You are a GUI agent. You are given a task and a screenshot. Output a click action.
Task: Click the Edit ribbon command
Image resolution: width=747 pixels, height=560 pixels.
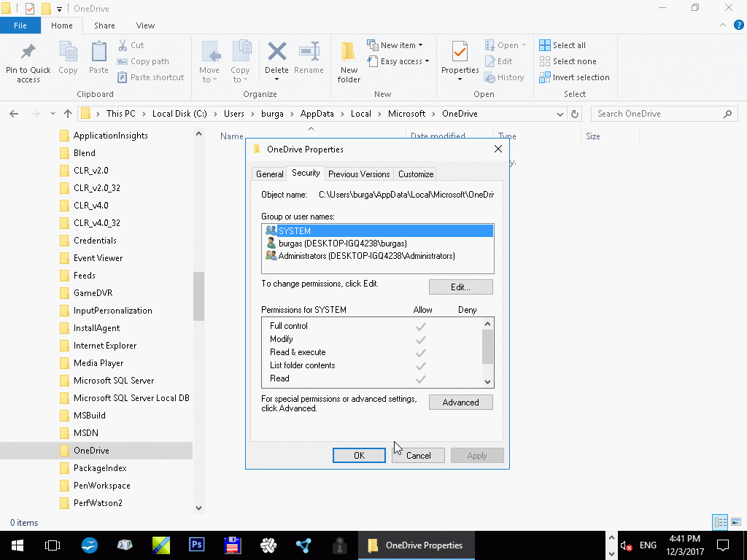coord(498,61)
